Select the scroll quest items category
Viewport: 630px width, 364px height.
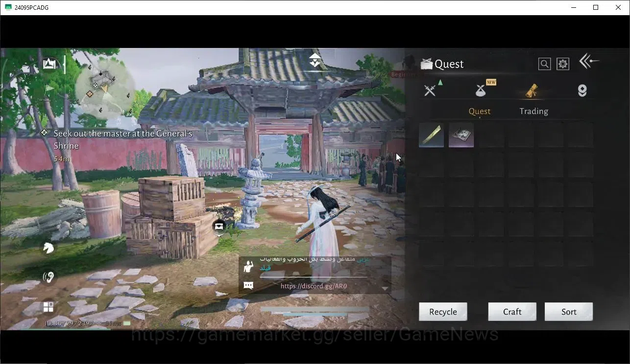(x=532, y=91)
